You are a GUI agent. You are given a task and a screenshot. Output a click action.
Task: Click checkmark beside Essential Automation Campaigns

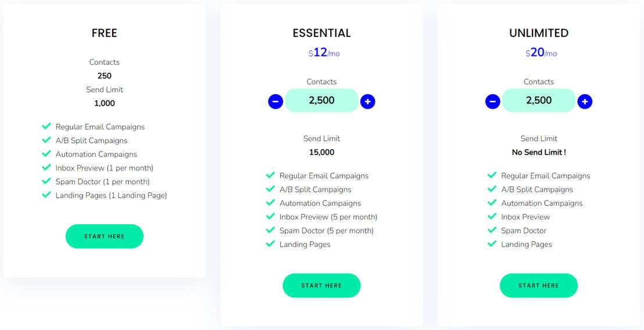[x=270, y=203]
